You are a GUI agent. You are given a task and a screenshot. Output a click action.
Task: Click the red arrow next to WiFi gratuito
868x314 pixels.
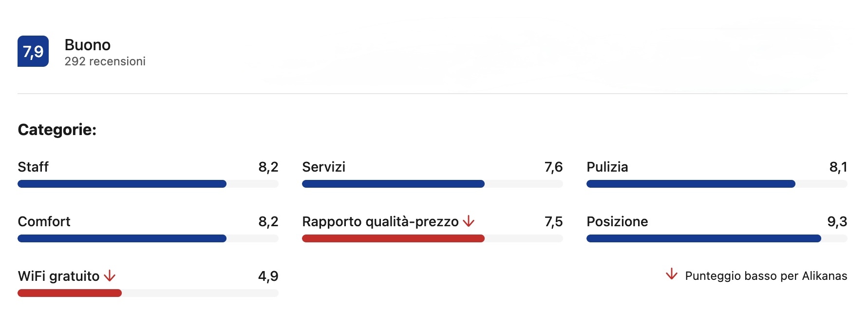click(110, 276)
